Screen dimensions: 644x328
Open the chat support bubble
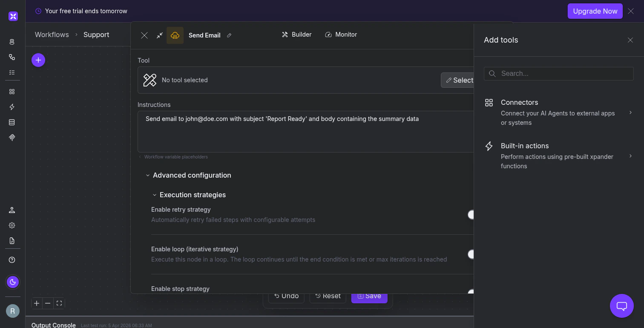click(621, 306)
